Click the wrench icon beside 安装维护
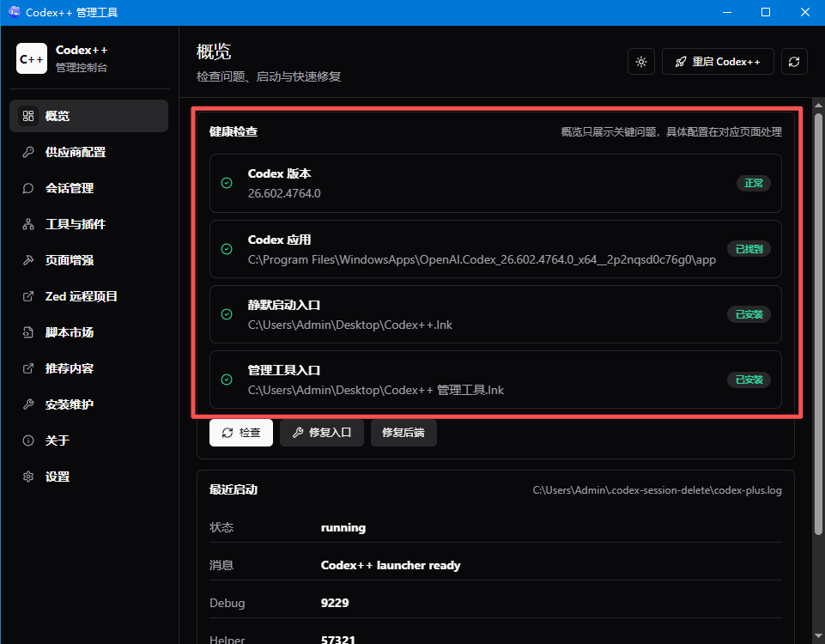 [x=28, y=404]
